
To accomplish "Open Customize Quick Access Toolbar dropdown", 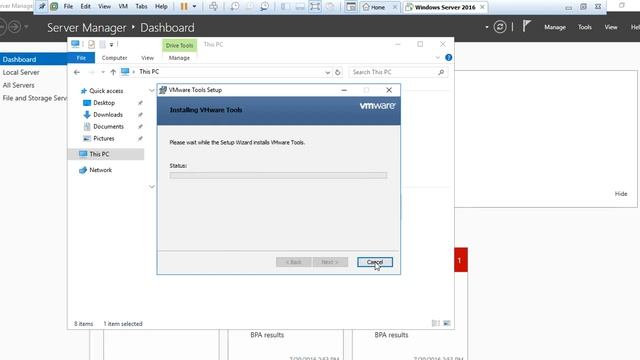I will (111, 44).
